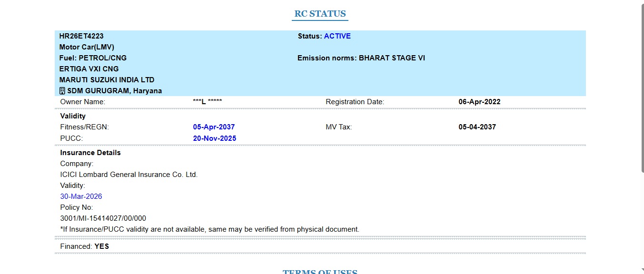Click the Fitness/REGN label
The image size is (644, 274).
pos(85,127)
